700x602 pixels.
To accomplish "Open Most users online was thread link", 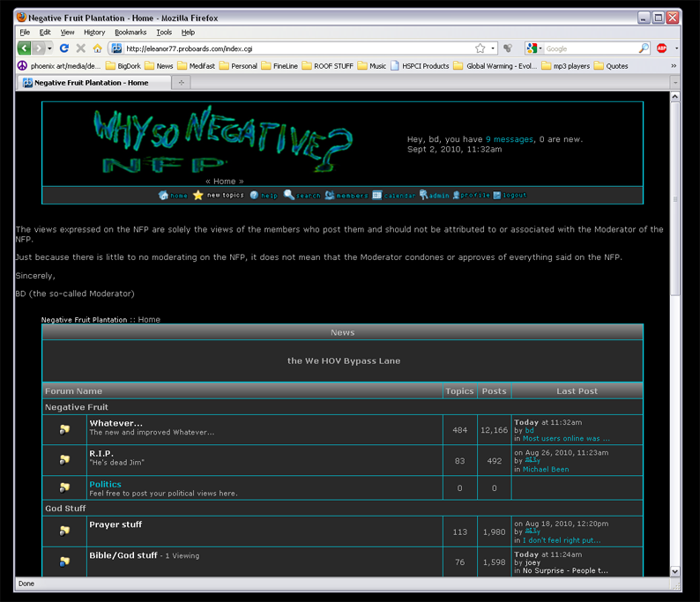I will point(566,438).
